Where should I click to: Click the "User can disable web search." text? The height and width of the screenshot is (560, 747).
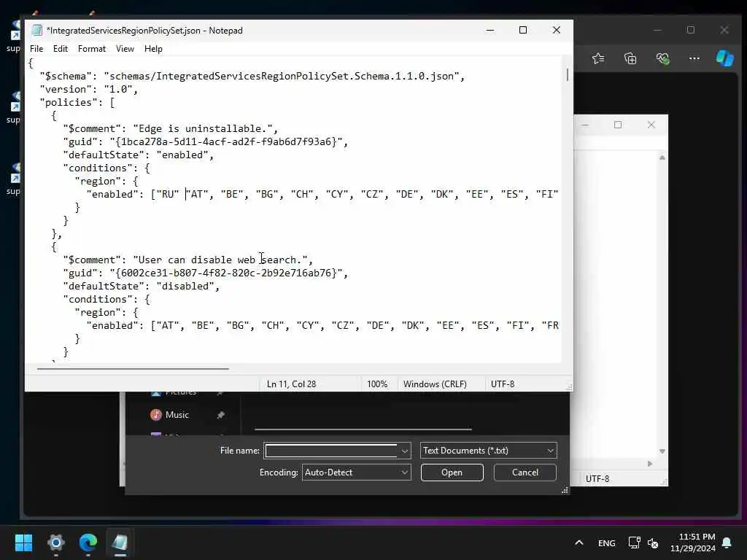[220, 260]
